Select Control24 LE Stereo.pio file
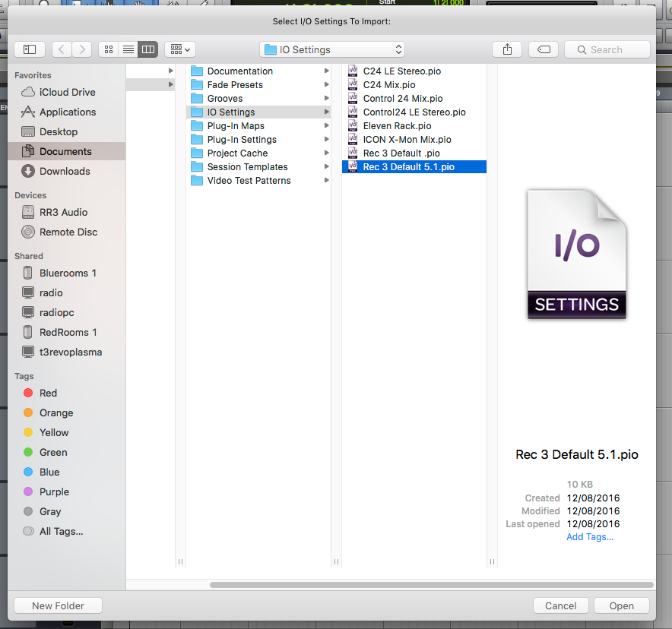This screenshot has height=629, width=672. (x=414, y=112)
